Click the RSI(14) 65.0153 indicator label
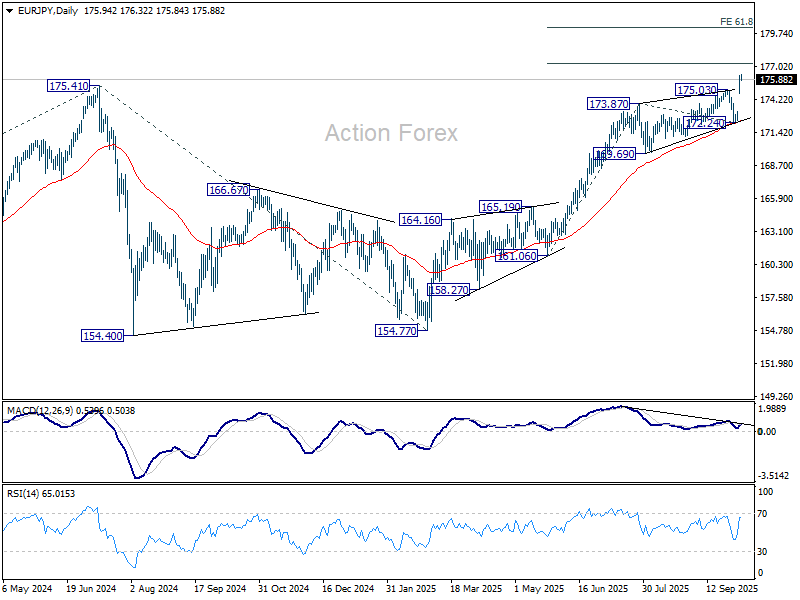Screen dimensions: 800x600 point(41,493)
